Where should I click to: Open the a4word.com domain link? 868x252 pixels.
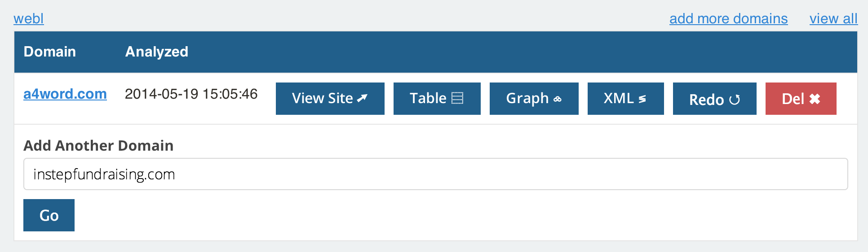(x=65, y=94)
